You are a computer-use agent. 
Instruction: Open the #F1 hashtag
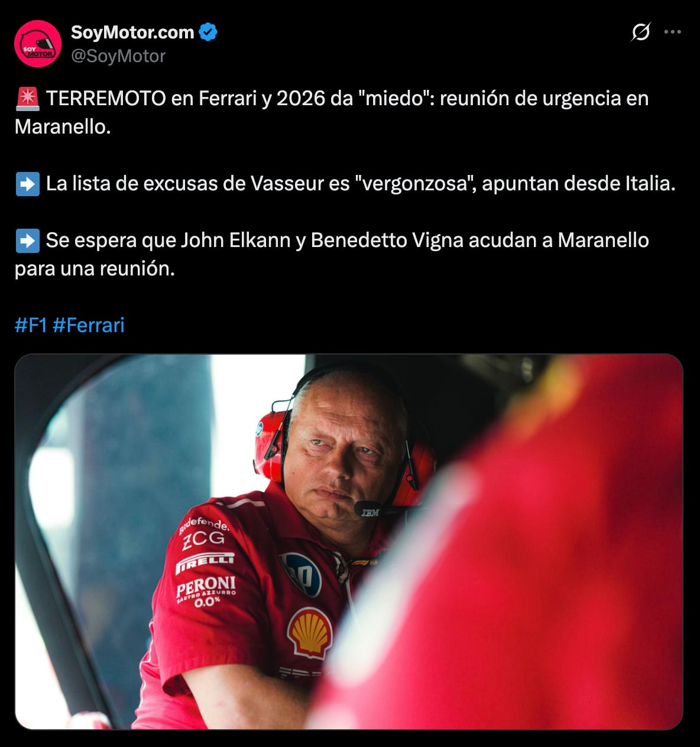tap(31, 325)
